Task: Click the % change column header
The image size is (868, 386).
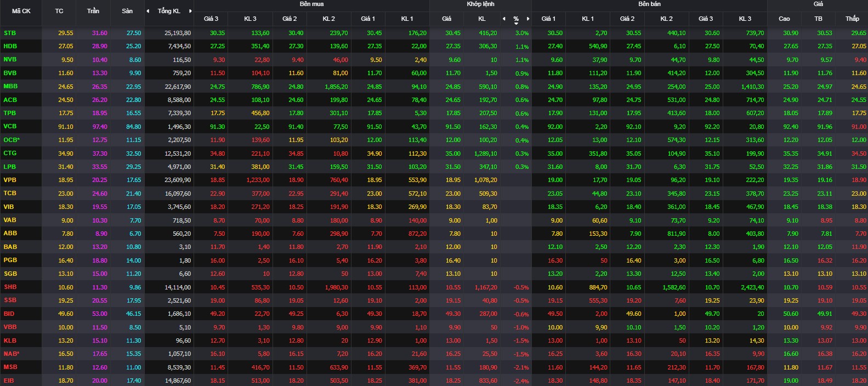Action: pyautogui.click(x=516, y=19)
